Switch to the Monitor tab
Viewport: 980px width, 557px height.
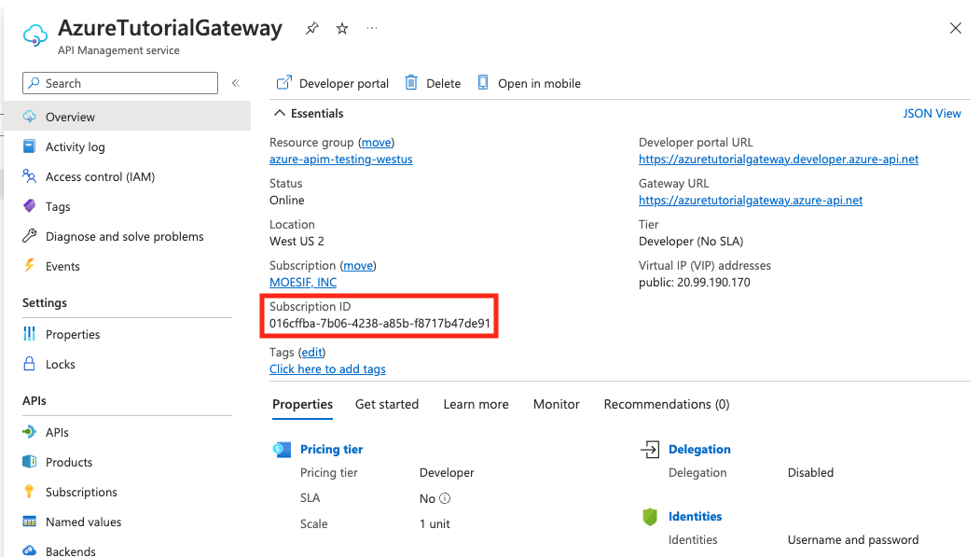557,404
